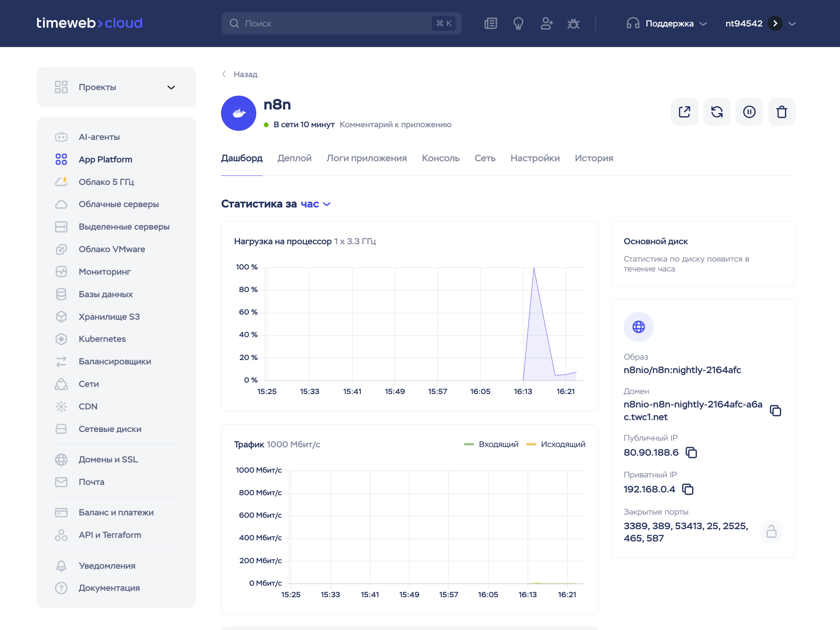Viewport: 840px width, 630px height.
Task: Click the lightbulb ideas icon
Action: point(518,24)
